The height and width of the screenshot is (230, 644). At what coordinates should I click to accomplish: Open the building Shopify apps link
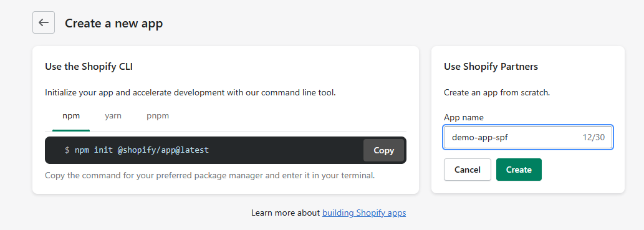click(364, 213)
